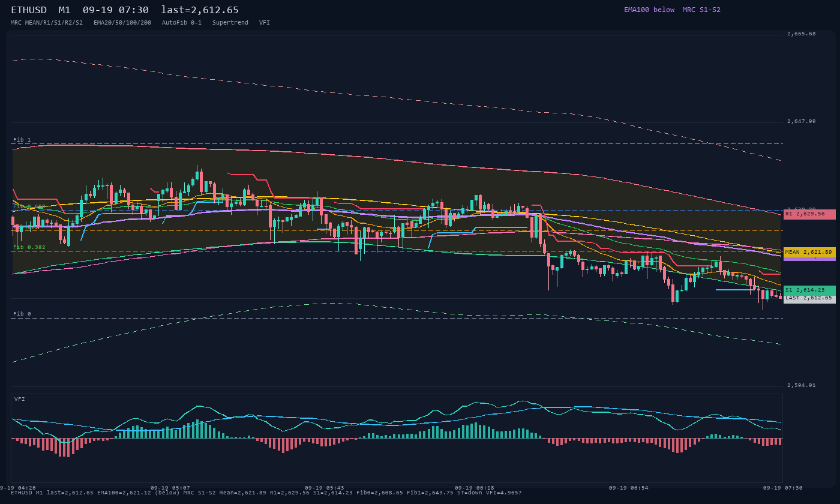Viewport: 840px width, 504px height.
Task: Click the Supertrend legend entry
Action: tap(230, 22)
